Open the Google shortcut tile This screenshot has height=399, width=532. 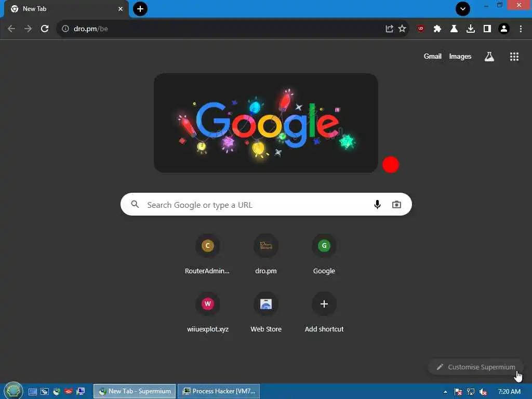[x=324, y=255]
